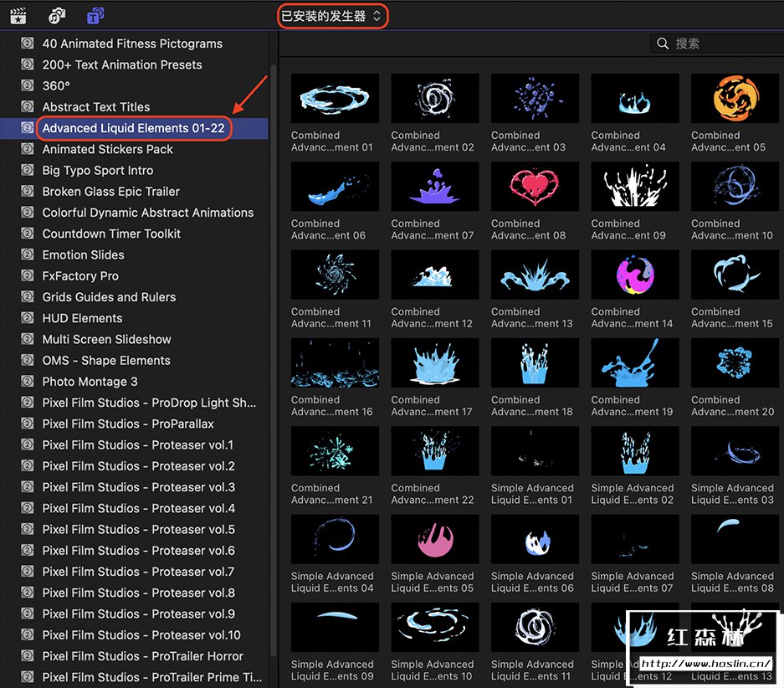Click icon beside Proteaser vol.3

click(28, 486)
